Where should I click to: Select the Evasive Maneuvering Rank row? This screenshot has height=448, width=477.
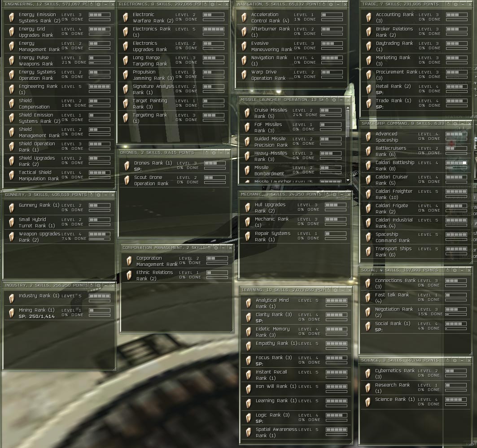click(291, 46)
